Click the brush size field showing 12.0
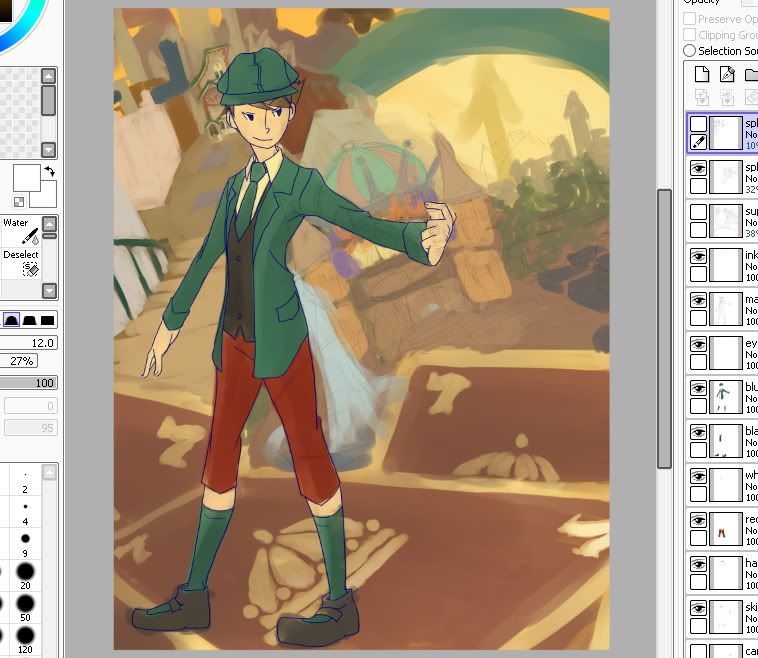Screen dimensions: 758x658 29,343
